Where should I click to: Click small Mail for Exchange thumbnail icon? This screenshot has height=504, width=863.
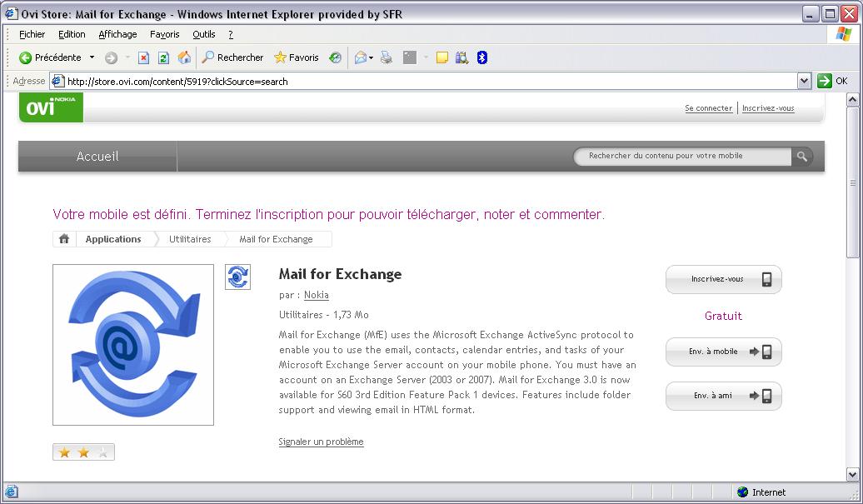[237, 277]
